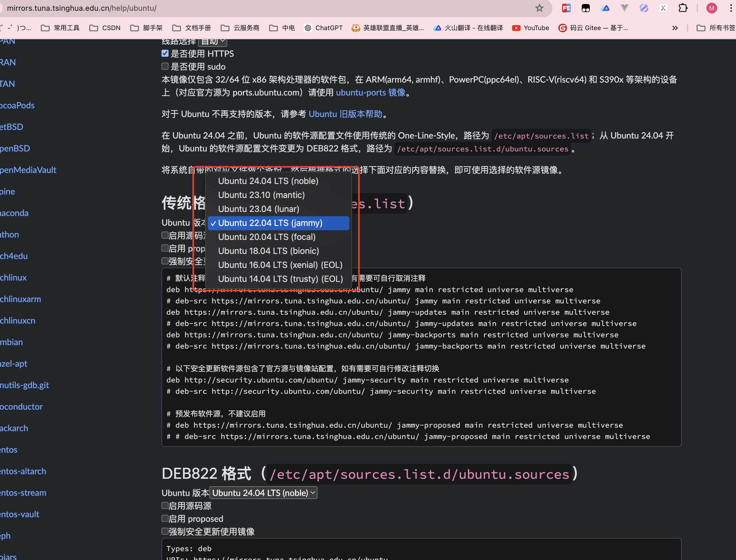Check 强制安全更新使用镜像 in the DEB822 section
This screenshot has width=736, height=560.
(165, 531)
